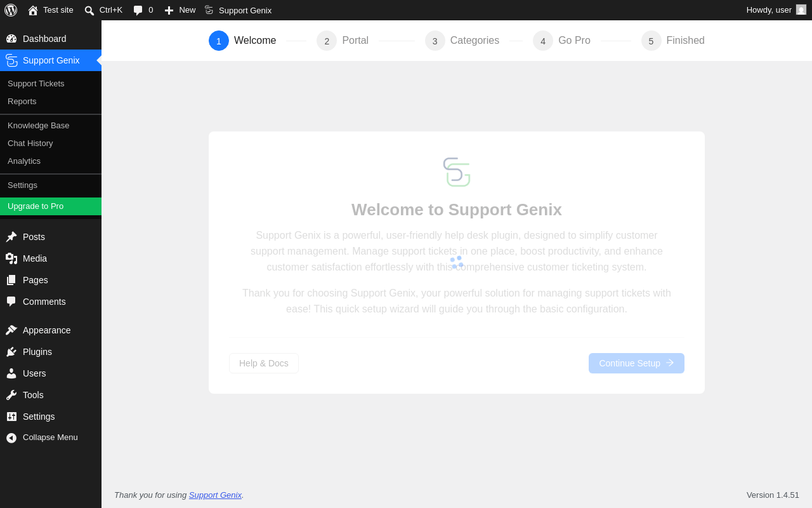Click the plus icon for New

coord(169,10)
